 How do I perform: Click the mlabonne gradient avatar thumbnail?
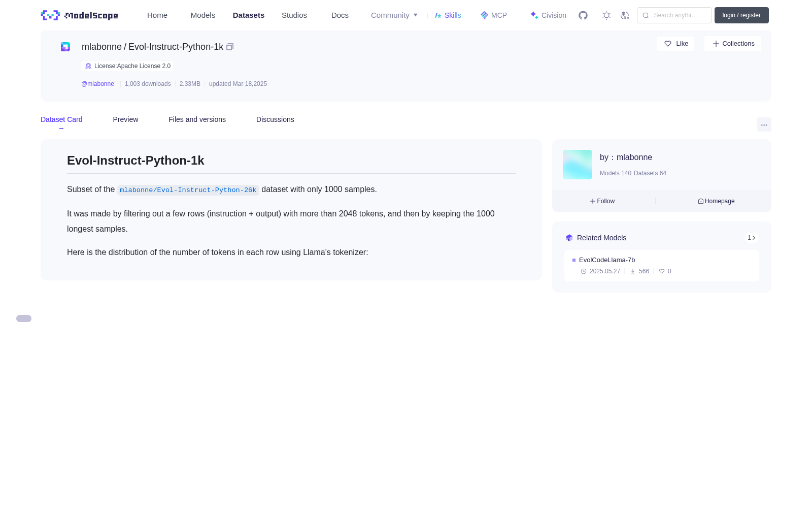[x=578, y=165]
